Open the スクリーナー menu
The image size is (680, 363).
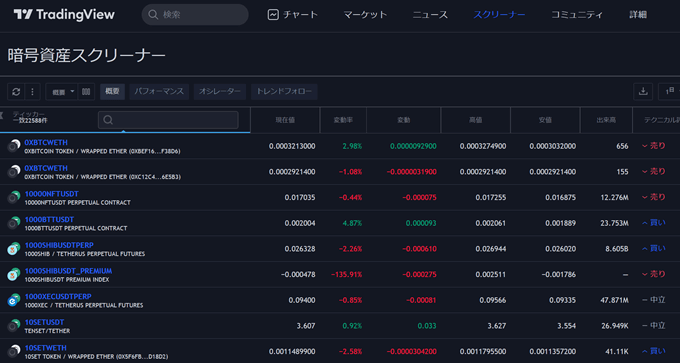(x=499, y=15)
